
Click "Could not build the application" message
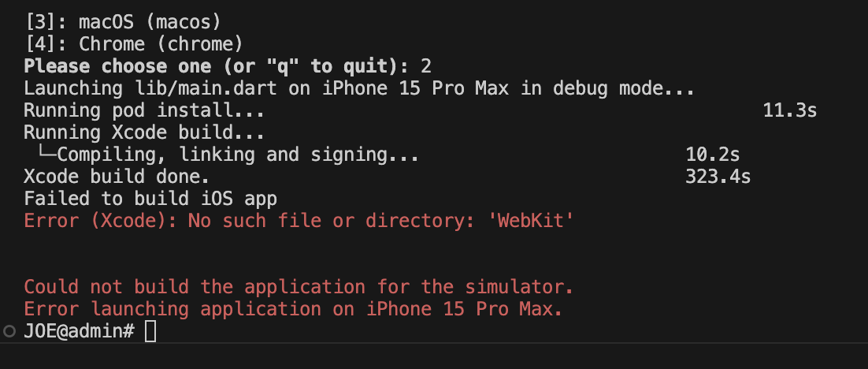pos(299,287)
